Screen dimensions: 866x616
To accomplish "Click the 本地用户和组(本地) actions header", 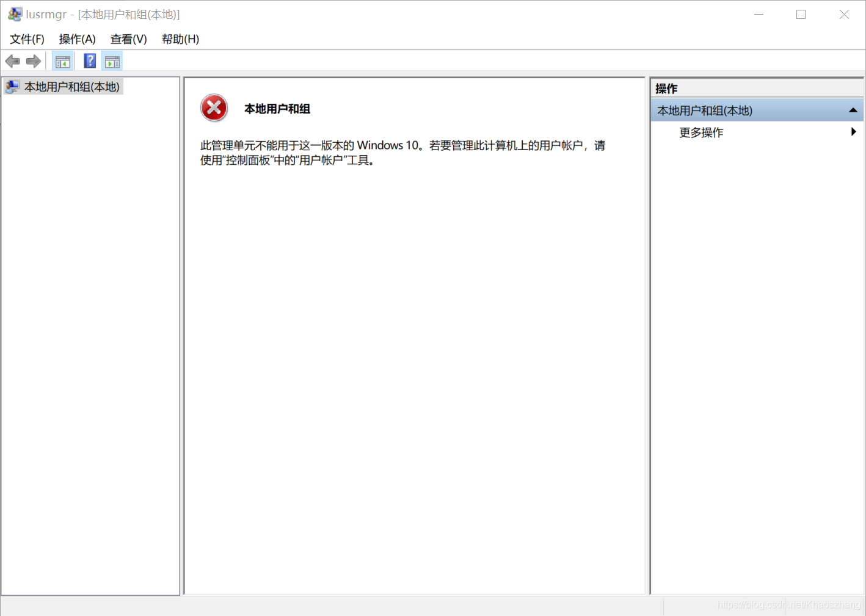I will (757, 111).
